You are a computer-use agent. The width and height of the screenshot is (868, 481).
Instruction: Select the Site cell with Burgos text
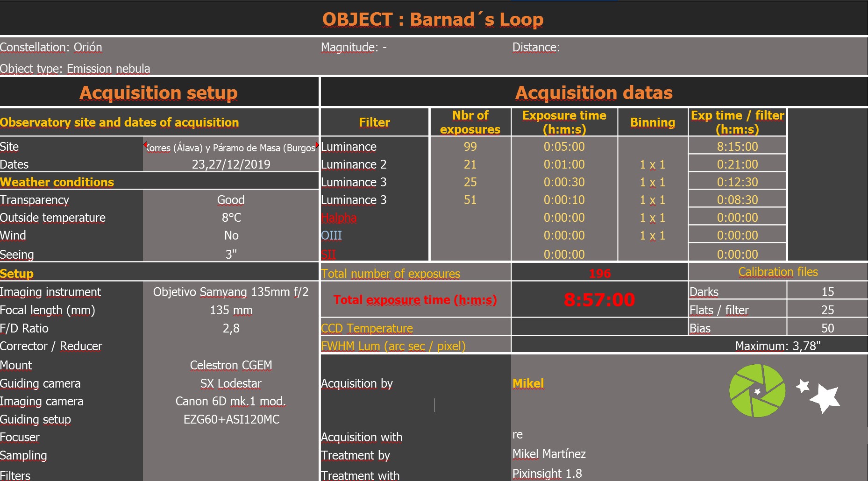(x=231, y=148)
